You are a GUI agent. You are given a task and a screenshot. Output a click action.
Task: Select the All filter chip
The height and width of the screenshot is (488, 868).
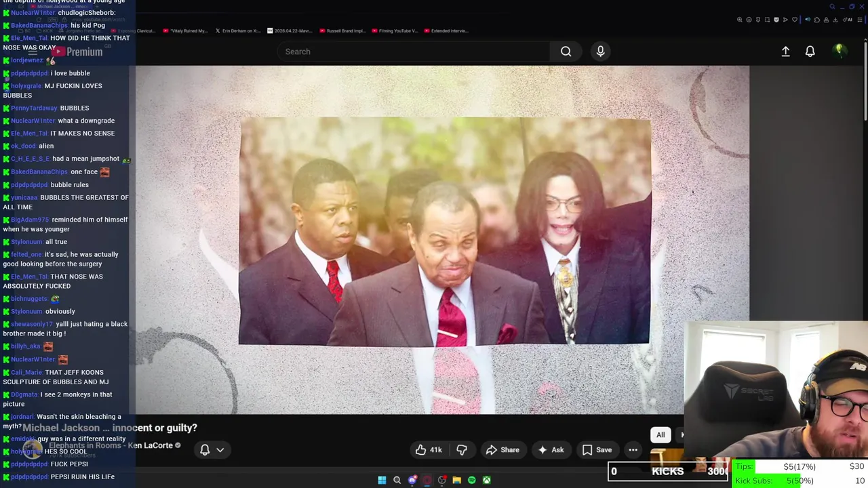point(660,435)
